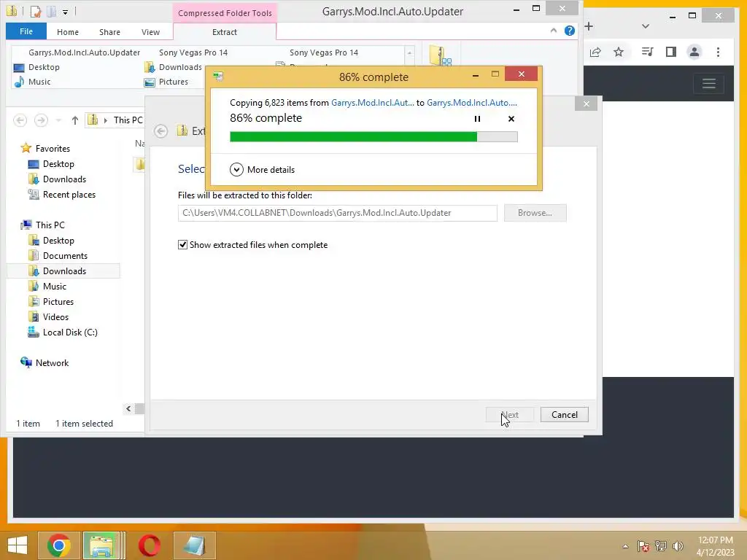
Task: Open browser three-dot menu
Action: (718, 52)
